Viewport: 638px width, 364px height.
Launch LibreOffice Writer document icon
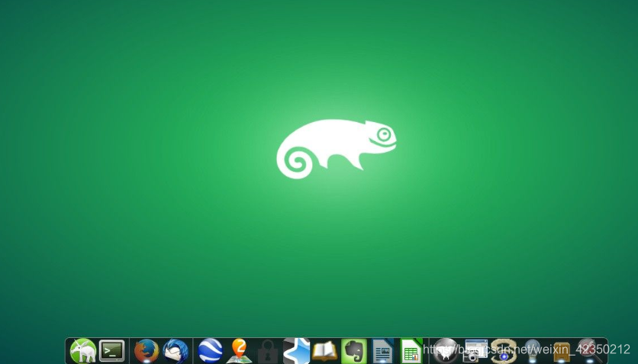[382, 350]
